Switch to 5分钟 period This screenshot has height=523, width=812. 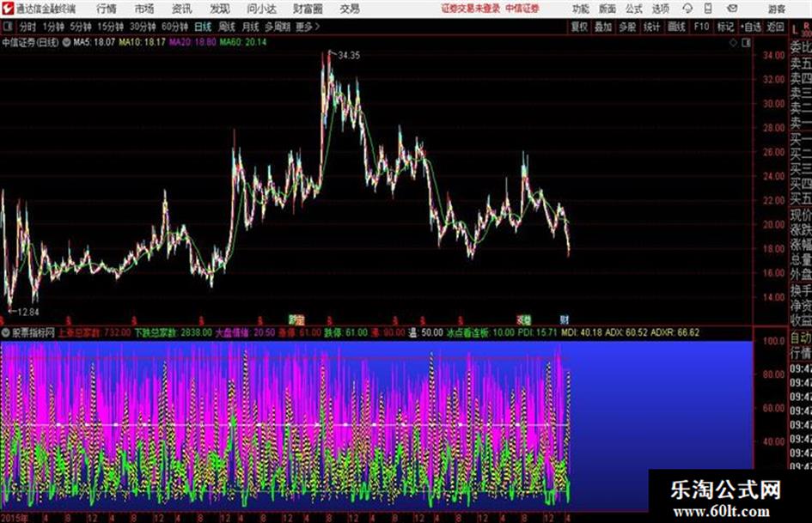point(81,27)
